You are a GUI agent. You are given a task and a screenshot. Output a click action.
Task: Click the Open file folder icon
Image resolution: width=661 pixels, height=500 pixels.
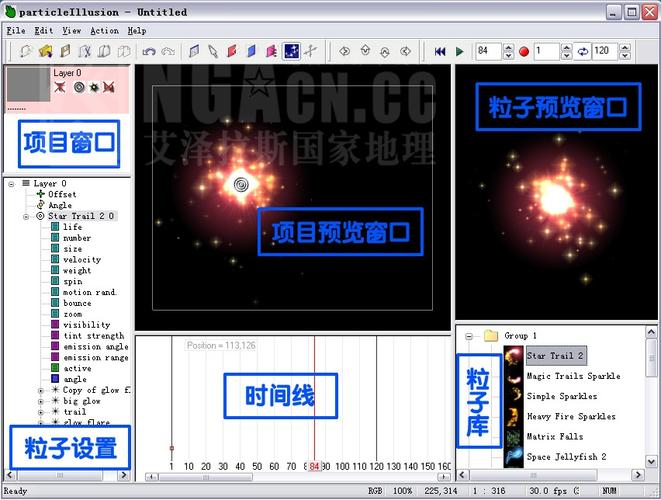45,51
